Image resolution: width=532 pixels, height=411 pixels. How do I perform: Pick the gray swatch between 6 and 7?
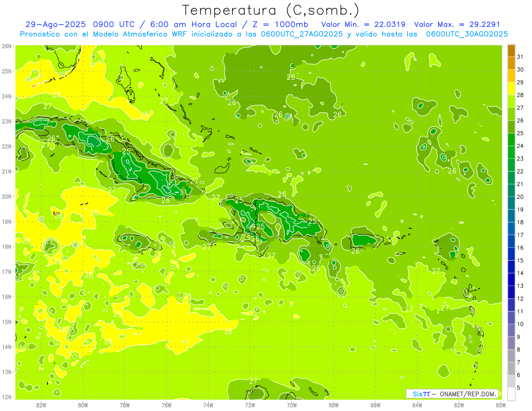(511, 368)
